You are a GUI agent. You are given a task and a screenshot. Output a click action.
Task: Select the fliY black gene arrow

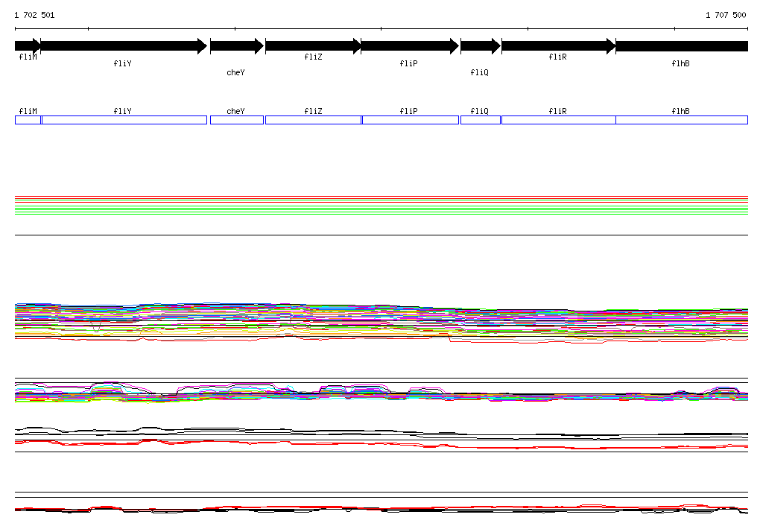coord(124,46)
